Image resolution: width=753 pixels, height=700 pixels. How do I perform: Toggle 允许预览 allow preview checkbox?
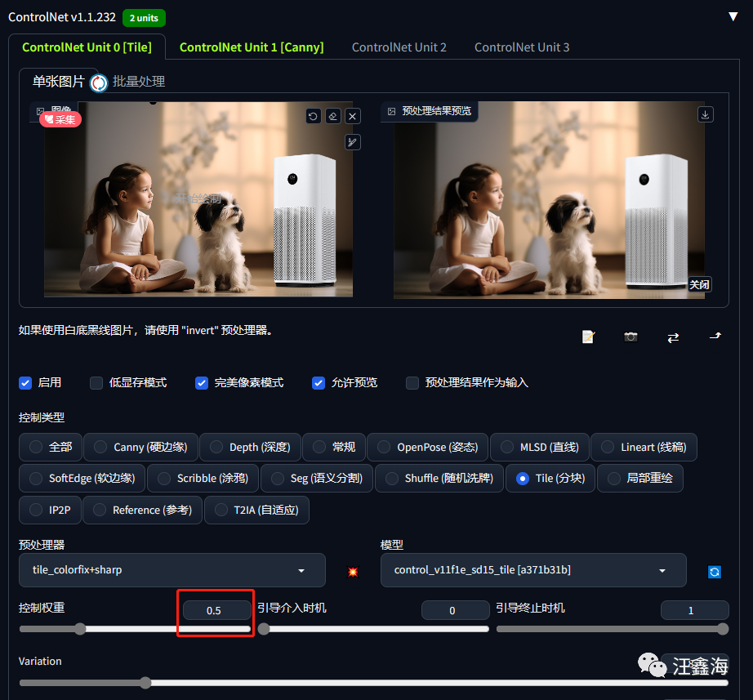click(x=319, y=383)
